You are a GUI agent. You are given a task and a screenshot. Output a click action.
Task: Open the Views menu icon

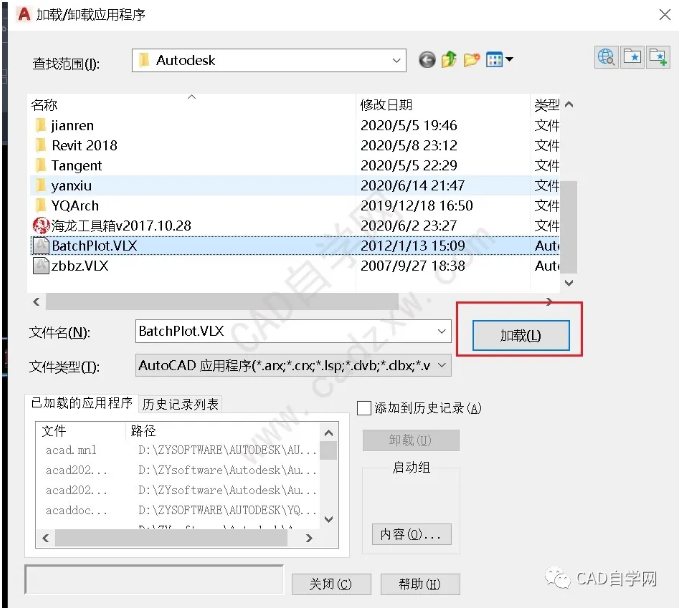499,59
